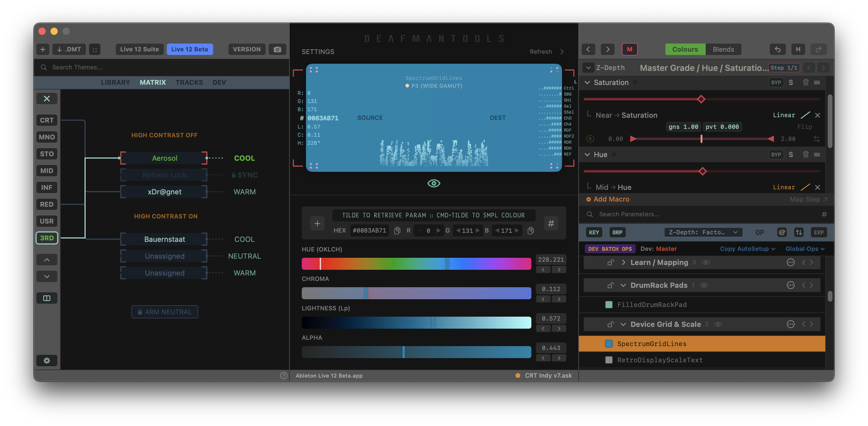Toggle BYP bypass on the Hue macro
The height and width of the screenshot is (426, 868).
(x=776, y=155)
